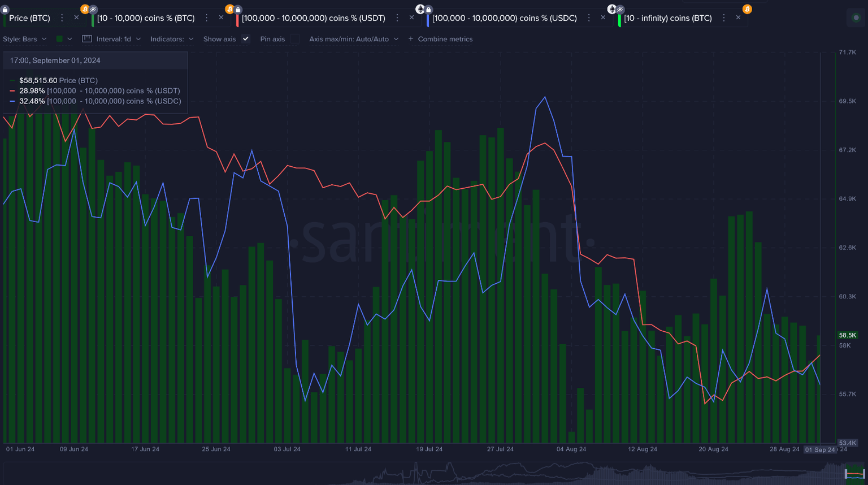Click Bitcoin icon on [10 - 10,000) coins % tab corner

point(229,9)
